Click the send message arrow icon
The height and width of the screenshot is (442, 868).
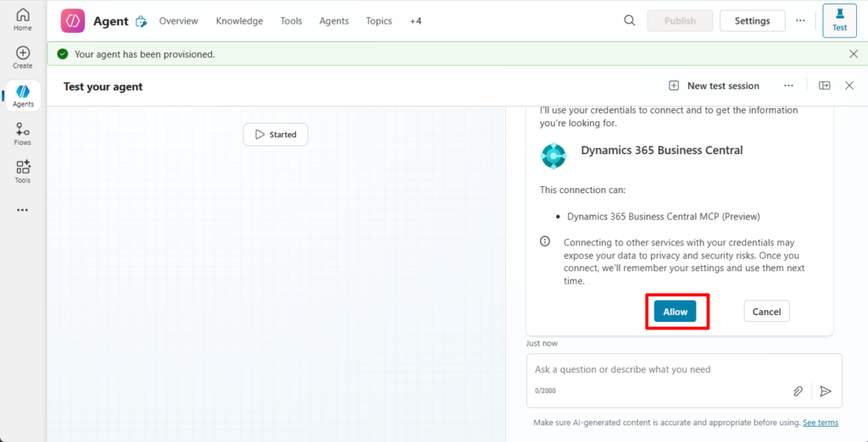(825, 390)
